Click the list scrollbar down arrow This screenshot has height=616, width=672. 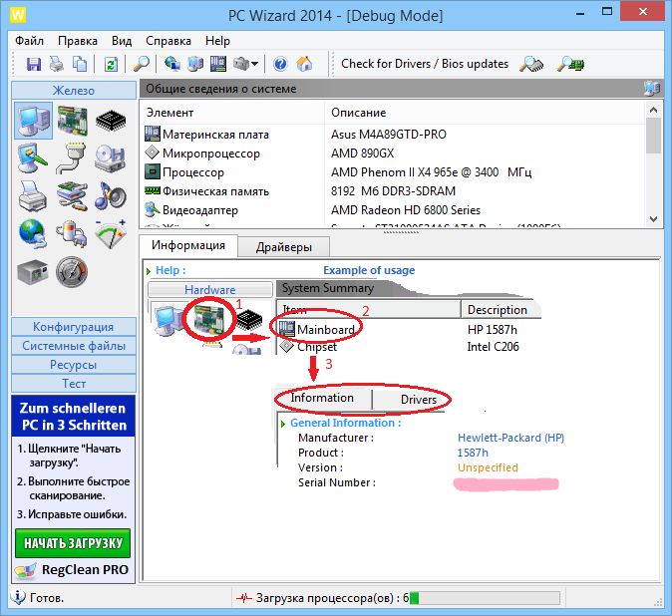pos(653,219)
